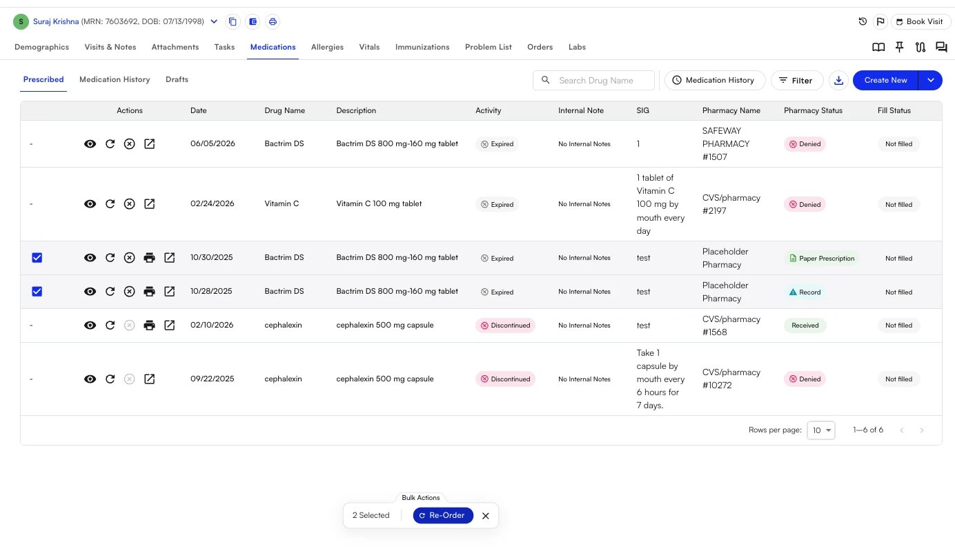Re-order the 10/28/2025 Bactrim DS row icon
The image size is (955, 560).
pyautogui.click(x=110, y=292)
